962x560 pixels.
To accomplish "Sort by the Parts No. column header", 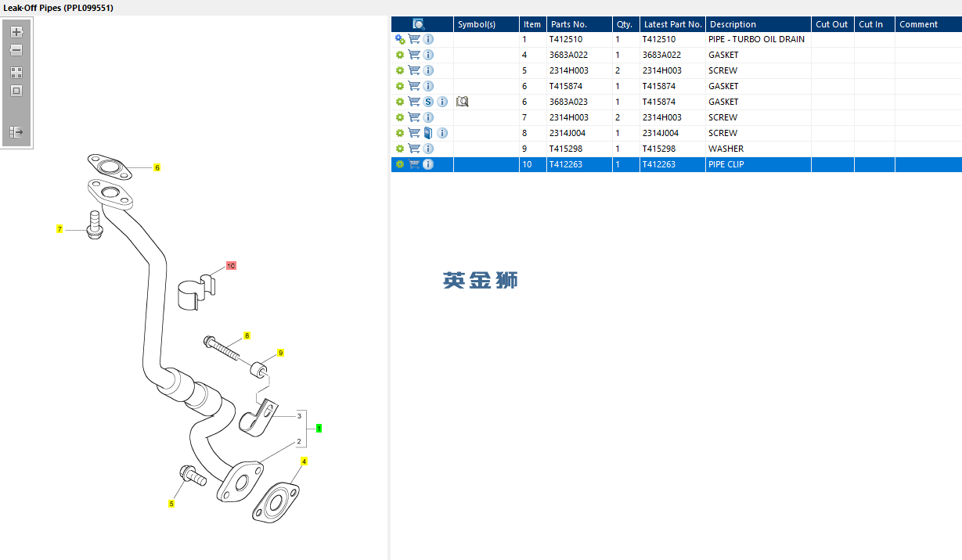I will 578,24.
